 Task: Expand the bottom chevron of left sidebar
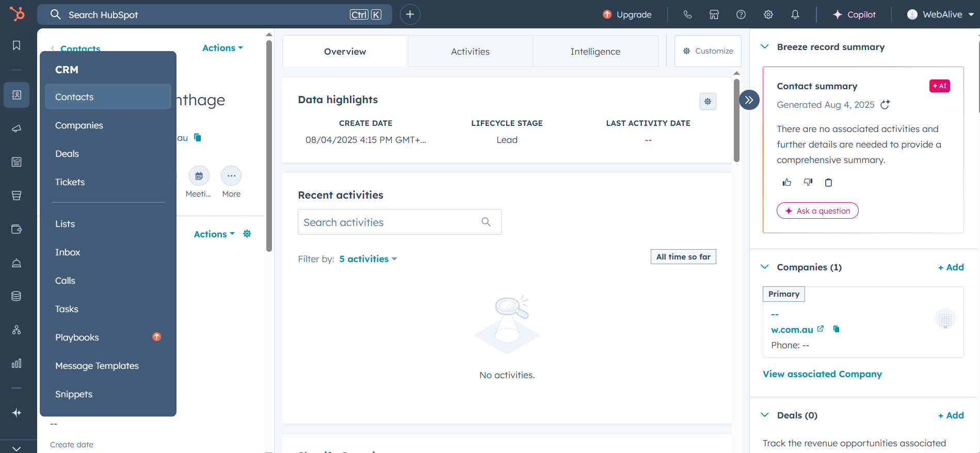coord(17,448)
